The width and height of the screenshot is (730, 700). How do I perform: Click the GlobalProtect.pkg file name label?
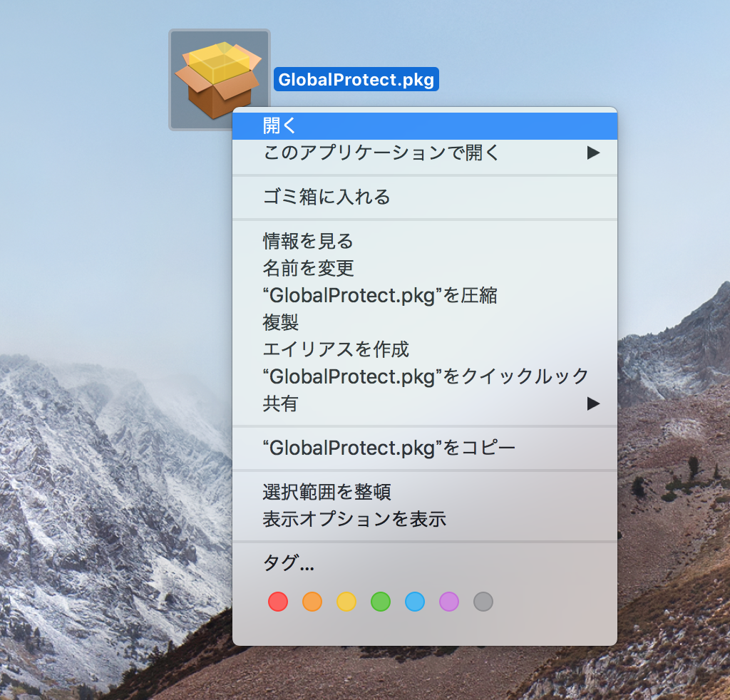(x=356, y=79)
